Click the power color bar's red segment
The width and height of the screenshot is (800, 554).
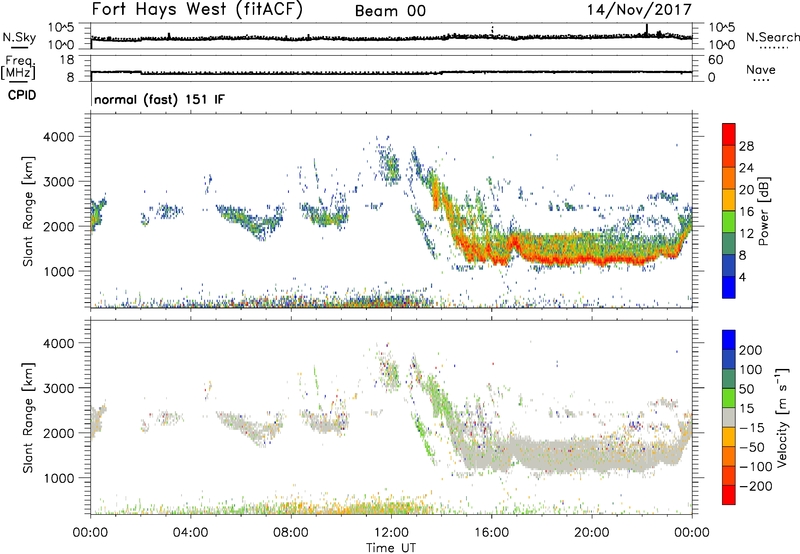click(x=729, y=134)
